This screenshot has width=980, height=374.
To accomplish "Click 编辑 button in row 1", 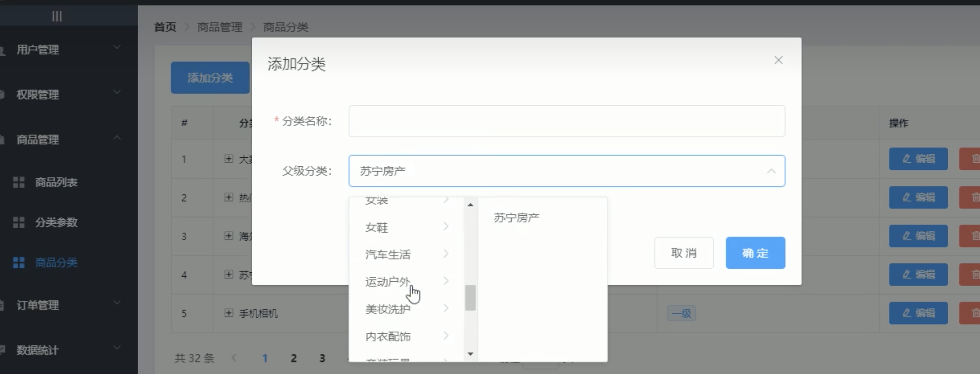I will (x=918, y=159).
